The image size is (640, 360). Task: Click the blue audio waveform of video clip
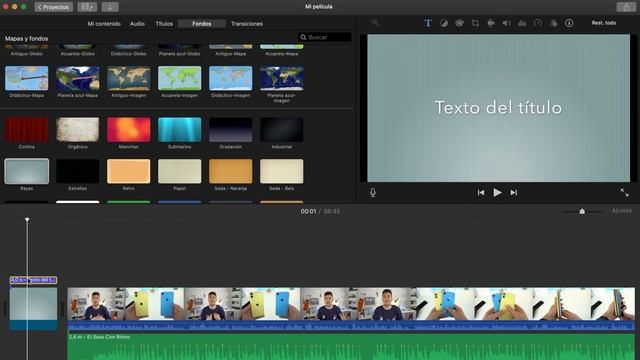click(x=351, y=326)
